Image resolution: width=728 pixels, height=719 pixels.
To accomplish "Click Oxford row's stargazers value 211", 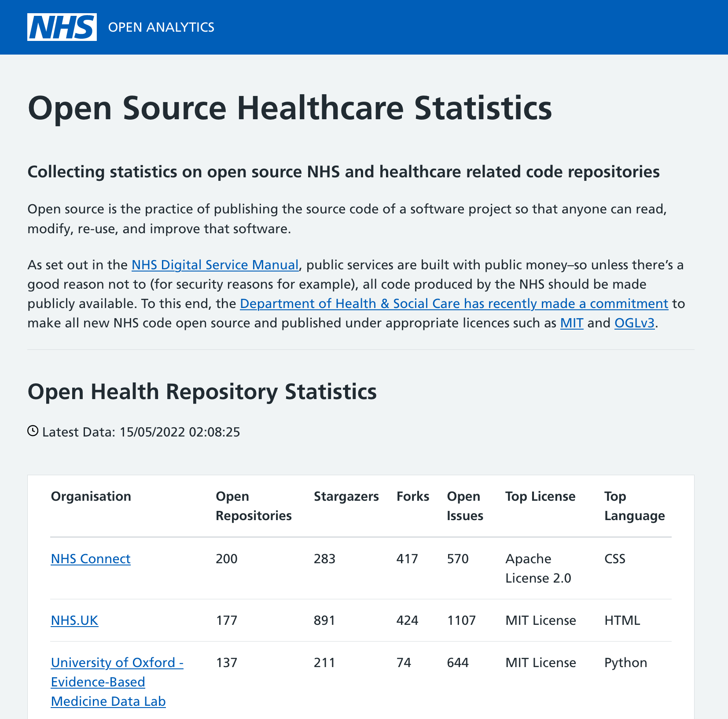I will click(x=325, y=663).
